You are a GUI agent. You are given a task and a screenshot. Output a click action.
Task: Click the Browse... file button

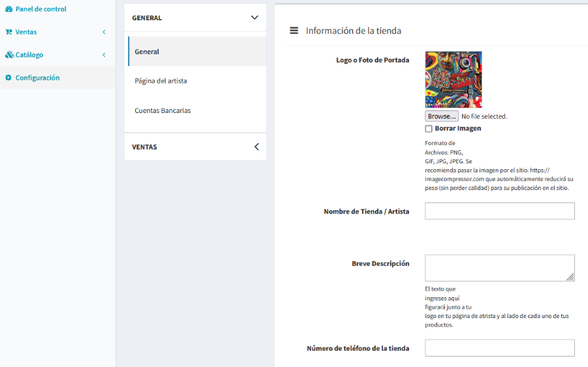[442, 116]
